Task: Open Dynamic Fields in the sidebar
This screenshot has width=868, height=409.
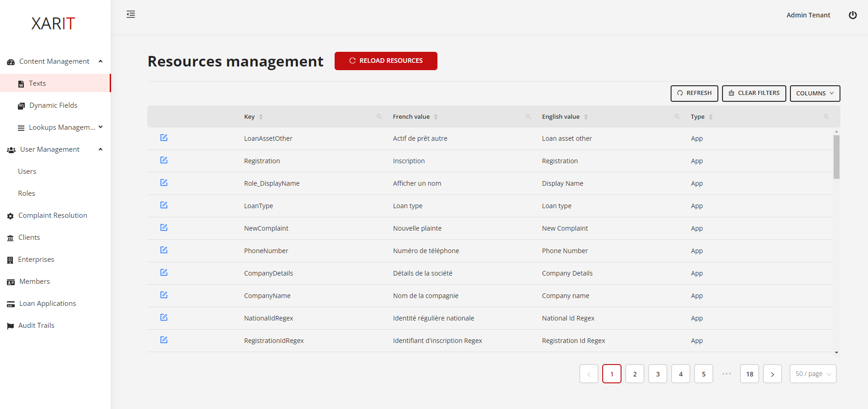Action: tap(53, 105)
